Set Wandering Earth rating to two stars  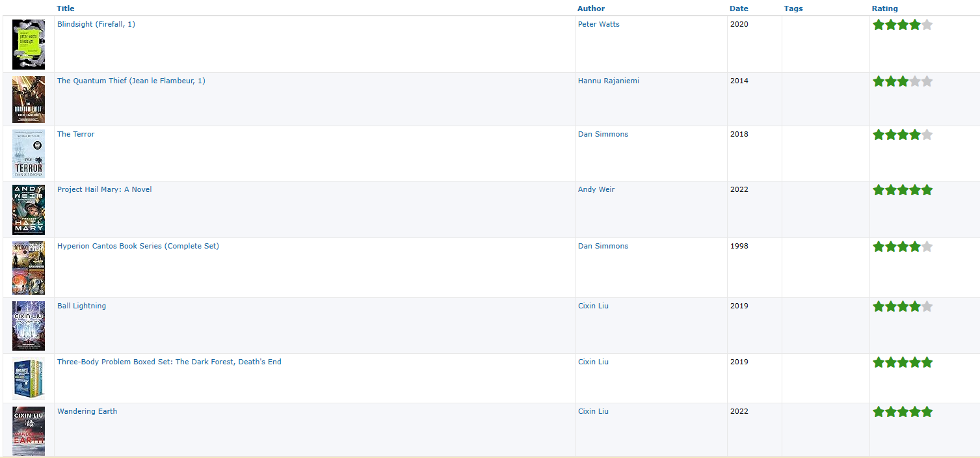pyautogui.click(x=891, y=412)
